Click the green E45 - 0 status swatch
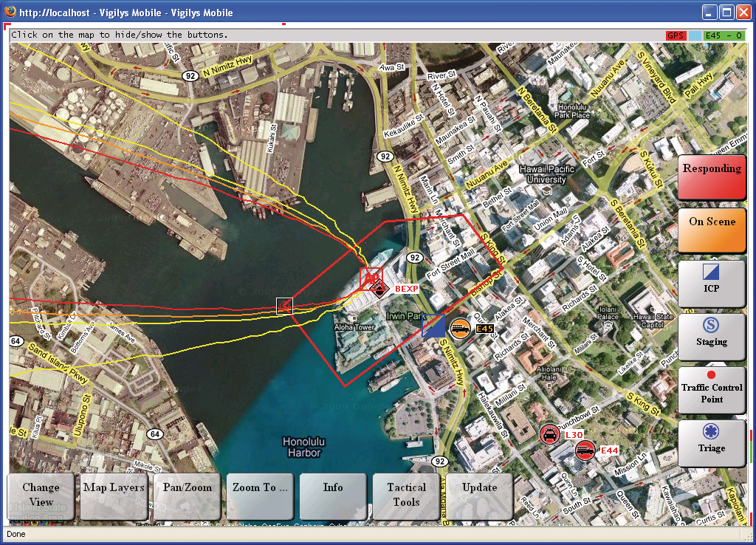 pyautogui.click(x=724, y=35)
